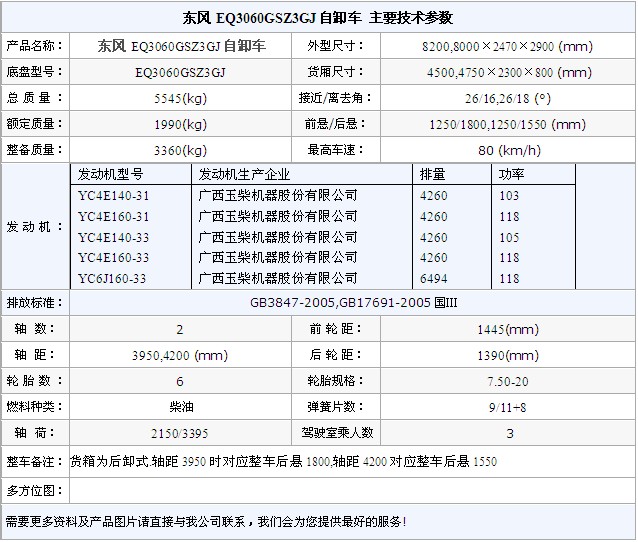
Task: Click the table title 东风 EQ3060GSZ3GJ 自卸车 主要技术参数
Action: (x=320, y=18)
